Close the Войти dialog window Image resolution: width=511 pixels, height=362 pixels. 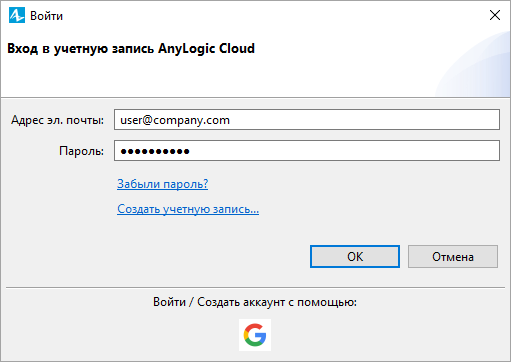(x=495, y=15)
